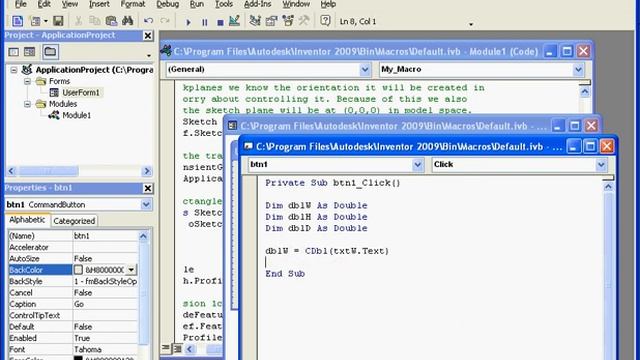This screenshot has width=640, height=360.
Task: Open the Object Browser toolbar icon
Action: coord(288,21)
